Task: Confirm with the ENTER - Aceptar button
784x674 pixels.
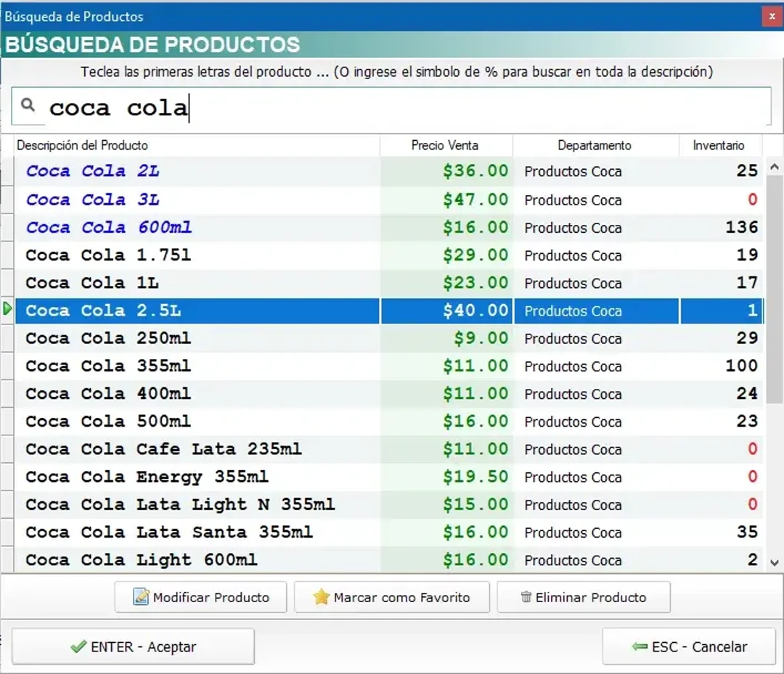Action: [x=134, y=646]
